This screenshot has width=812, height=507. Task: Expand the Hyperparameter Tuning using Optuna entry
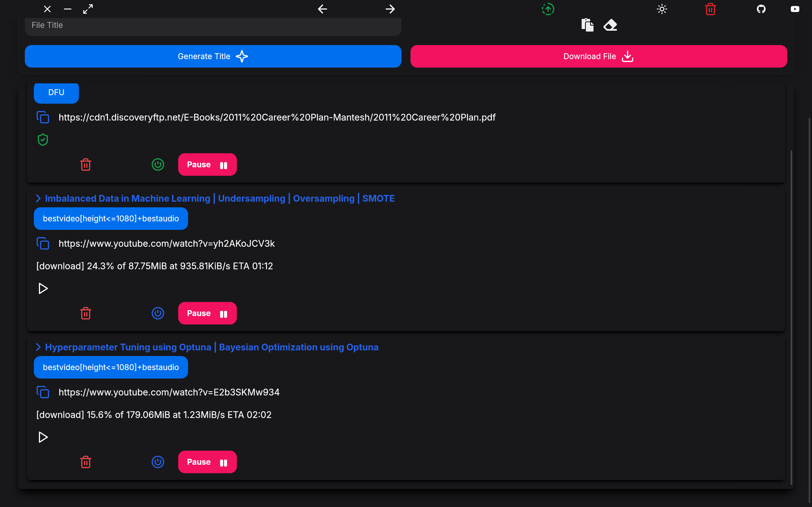(38, 347)
